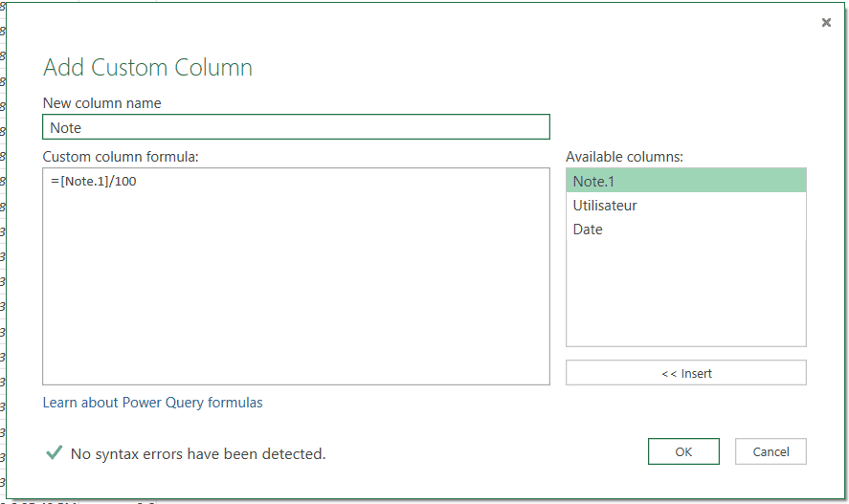Click the background worksheet strip left of the dialog

(3, 258)
